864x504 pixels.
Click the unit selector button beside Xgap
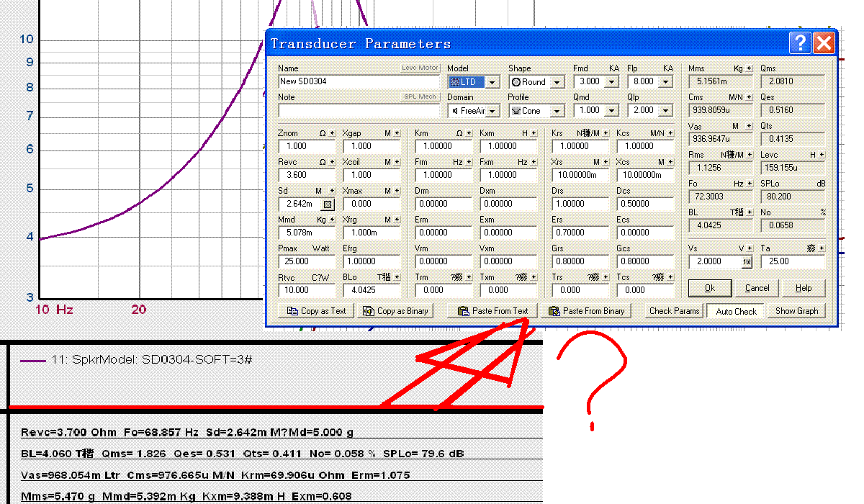point(397,133)
